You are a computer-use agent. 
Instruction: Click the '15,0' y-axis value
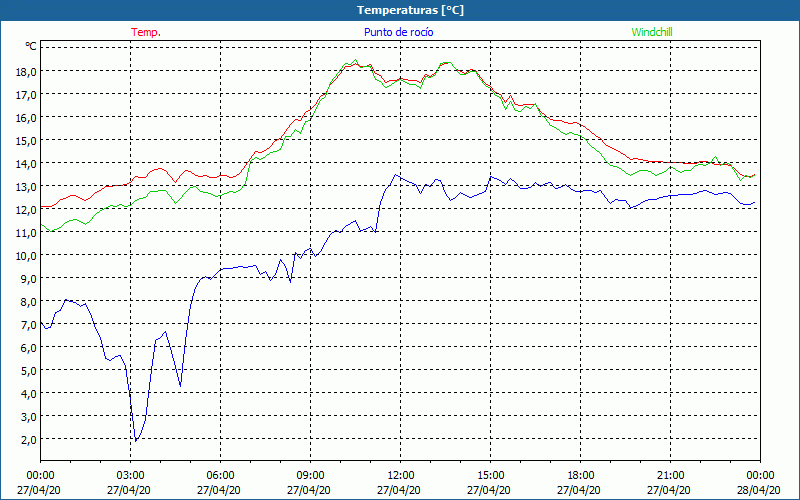point(26,140)
